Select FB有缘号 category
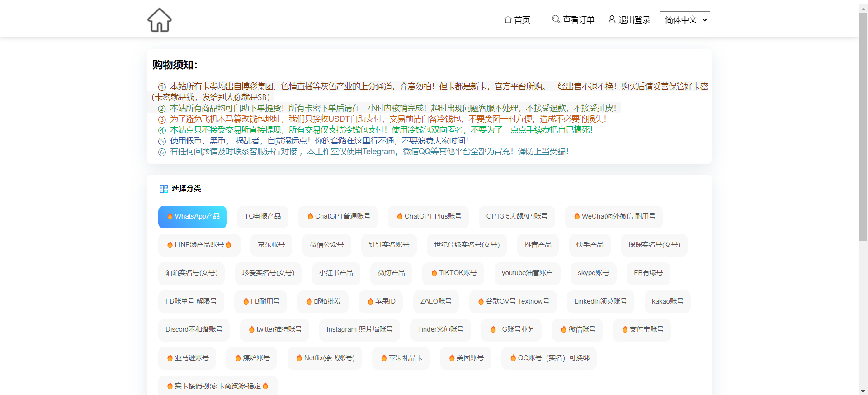 click(x=648, y=273)
